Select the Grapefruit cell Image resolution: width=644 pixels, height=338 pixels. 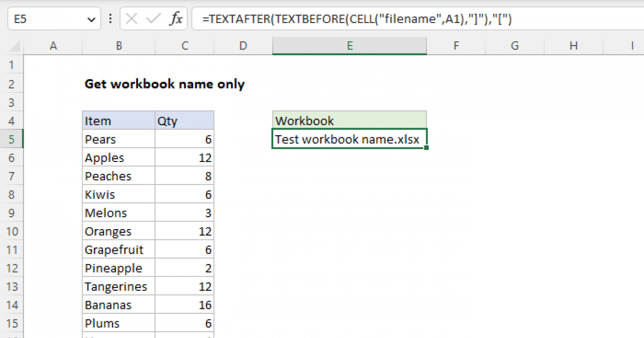pyautogui.click(x=118, y=250)
